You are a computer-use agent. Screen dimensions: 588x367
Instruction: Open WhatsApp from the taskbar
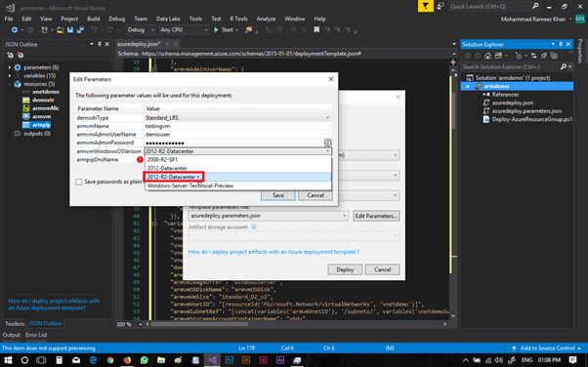tap(145, 360)
